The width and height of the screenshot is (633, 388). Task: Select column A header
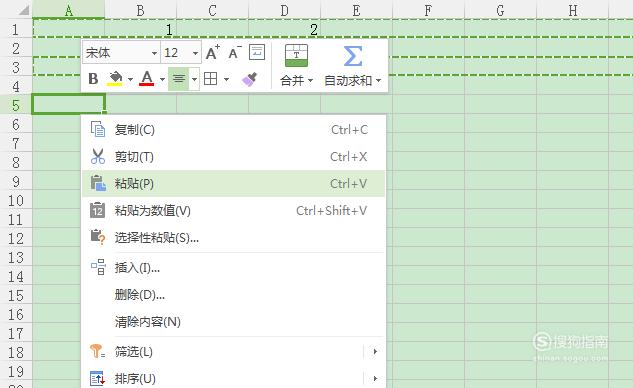click(x=69, y=10)
